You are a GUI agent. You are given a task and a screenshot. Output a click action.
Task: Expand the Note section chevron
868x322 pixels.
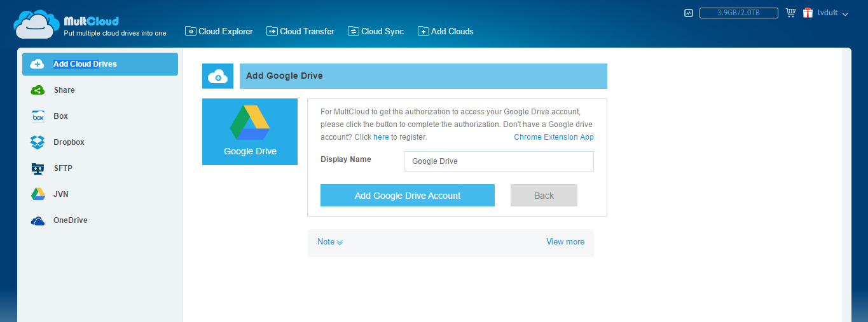coord(340,242)
